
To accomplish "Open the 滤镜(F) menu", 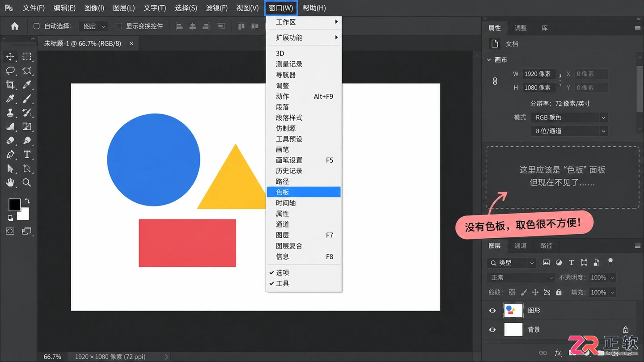I will coord(217,8).
